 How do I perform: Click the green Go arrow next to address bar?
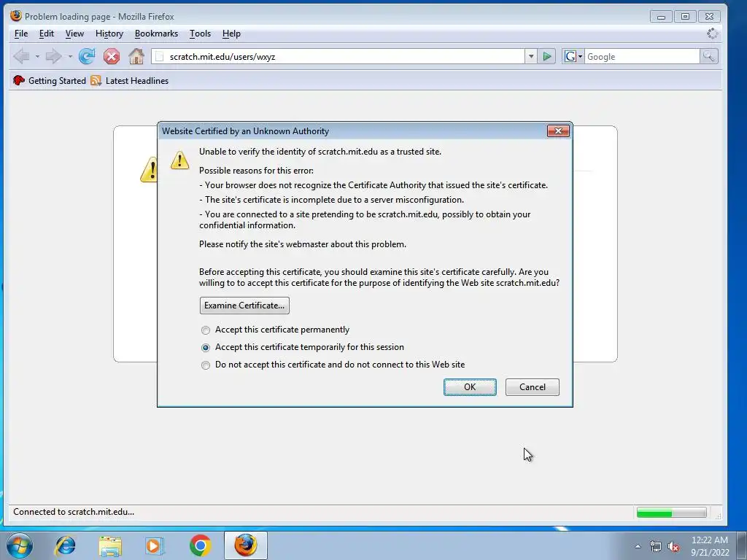coord(547,57)
